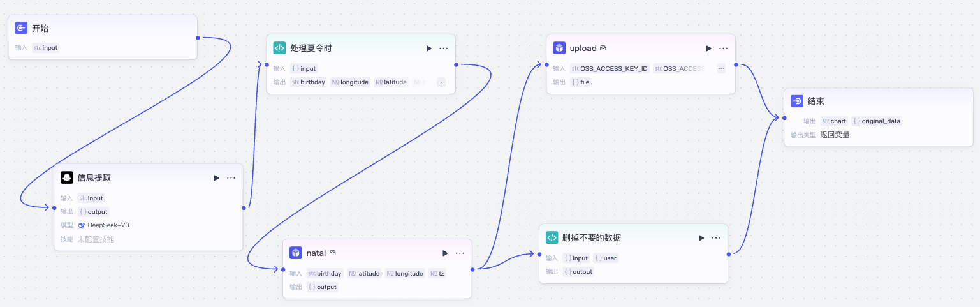Click the output tag in 删掉不要的数据 node

(x=578, y=271)
